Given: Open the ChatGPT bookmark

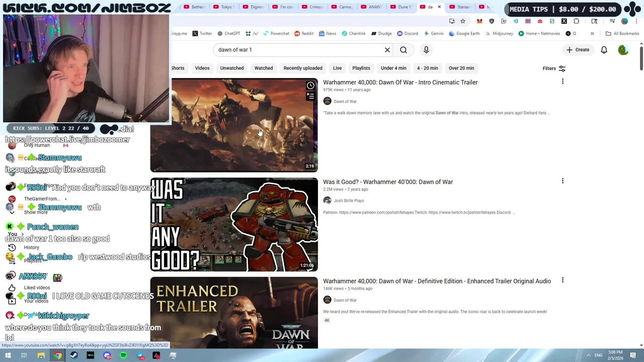Looking at the screenshot, I should pyautogui.click(x=228, y=34).
